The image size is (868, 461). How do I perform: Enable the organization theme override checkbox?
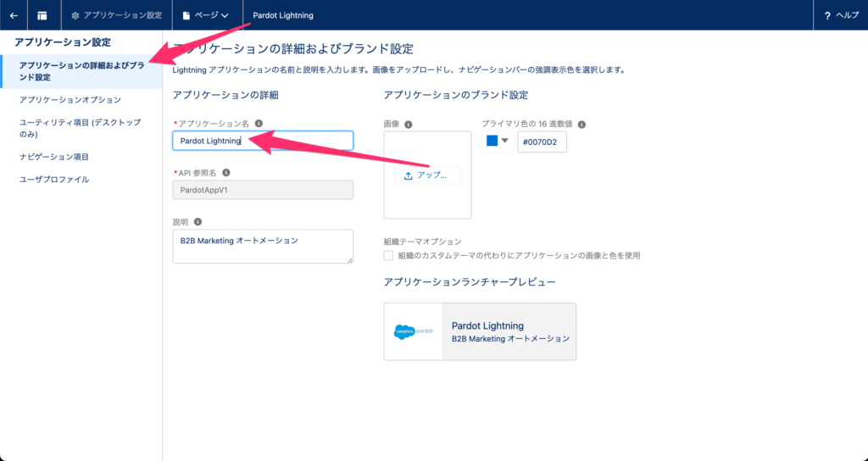coord(388,255)
